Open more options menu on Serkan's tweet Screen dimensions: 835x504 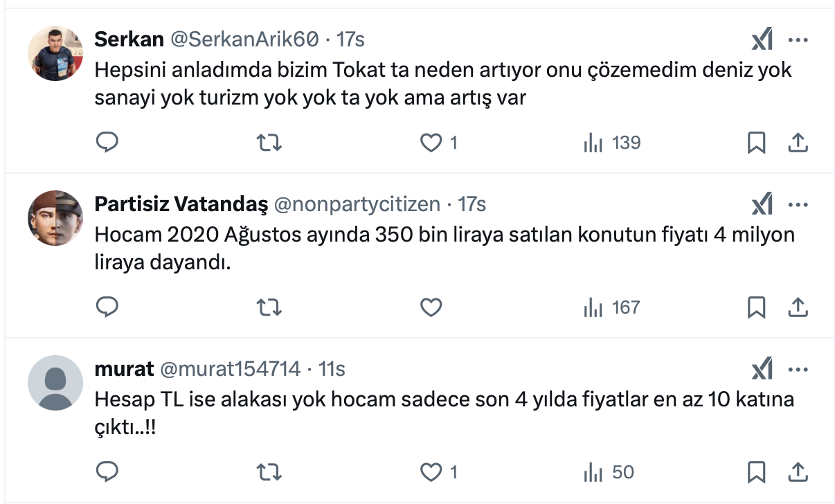[x=798, y=40]
